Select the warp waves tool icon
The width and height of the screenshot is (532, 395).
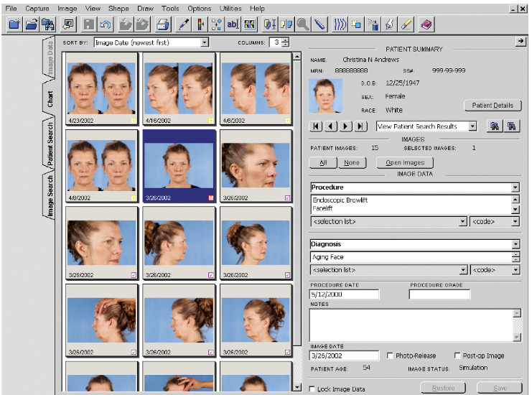[340, 24]
